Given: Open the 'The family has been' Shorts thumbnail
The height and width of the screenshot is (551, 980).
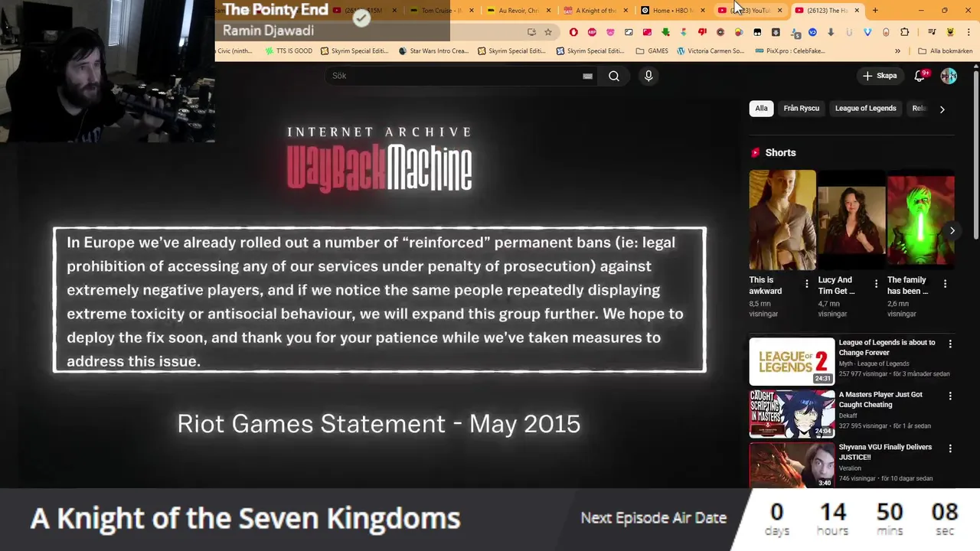Looking at the screenshot, I should point(921,220).
